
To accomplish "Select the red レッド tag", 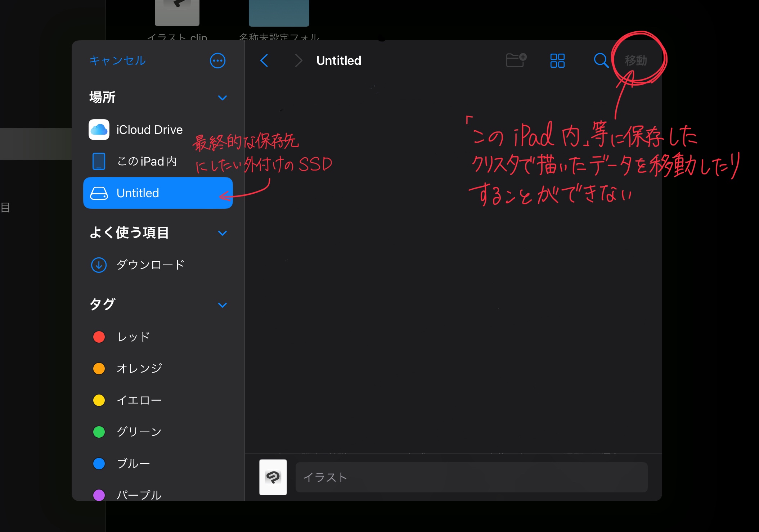I will [x=133, y=337].
